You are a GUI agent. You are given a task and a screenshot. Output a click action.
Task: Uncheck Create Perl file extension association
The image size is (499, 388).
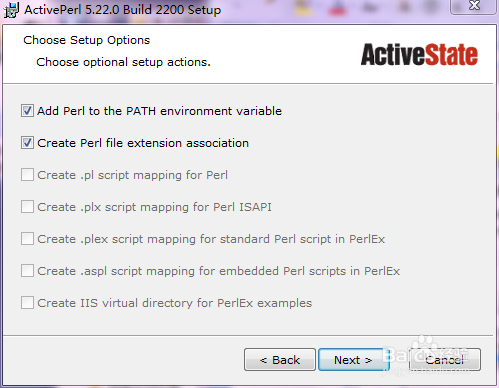(x=27, y=143)
